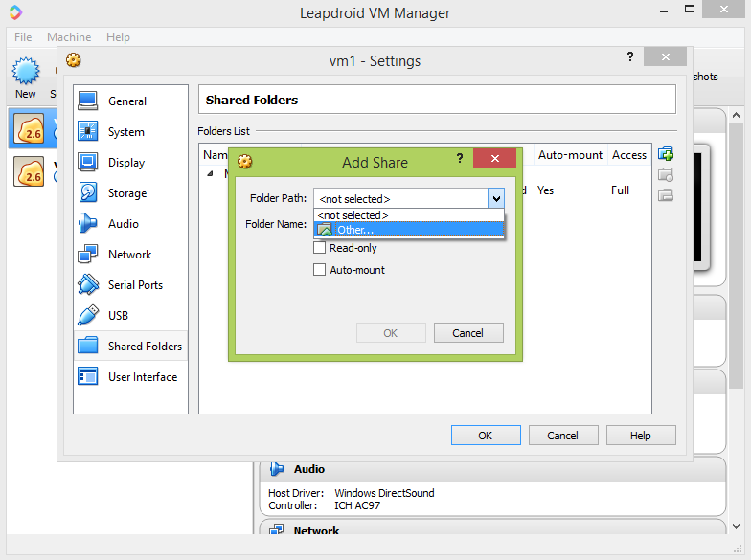Click Cancel in Add Share dialog
Image resolution: width=751 pixels, height=560 pixels.
[468, 333]
